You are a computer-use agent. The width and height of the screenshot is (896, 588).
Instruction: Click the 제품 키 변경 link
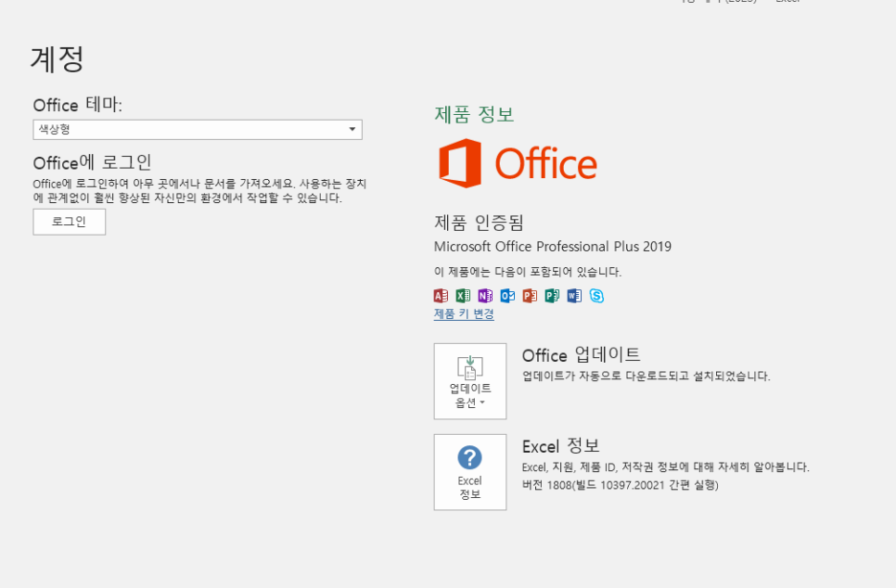[464, 313]
